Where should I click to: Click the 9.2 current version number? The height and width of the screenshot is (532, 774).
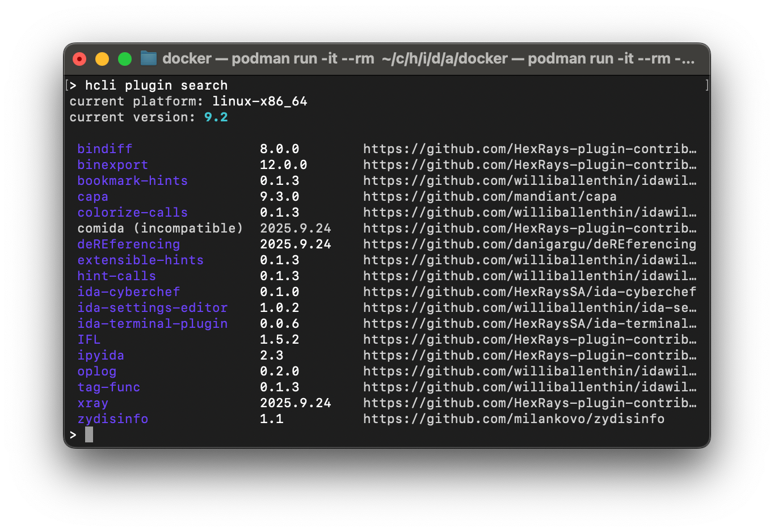(216, 117)
